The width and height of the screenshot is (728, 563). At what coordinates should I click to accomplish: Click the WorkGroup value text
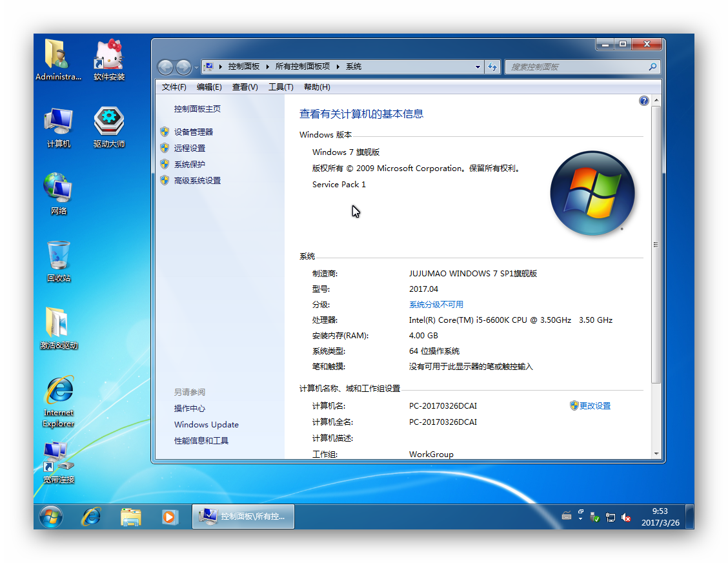pyautogui.click(x=431, y=455)
